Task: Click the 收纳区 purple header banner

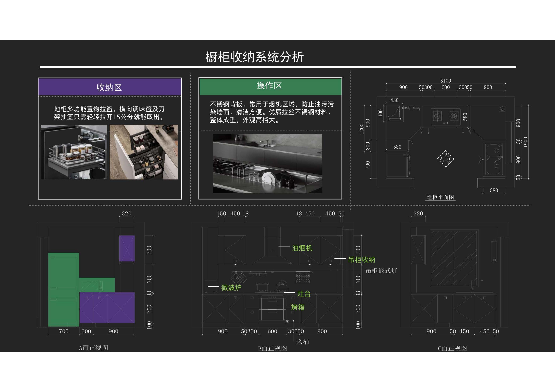Action: [110, 87]
